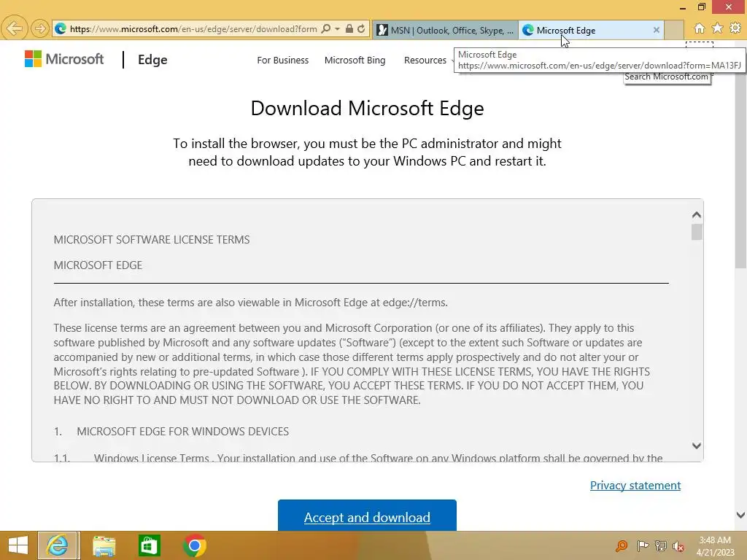Minimize the browser window
The width and height of the screenshot is (747, 560).
(x=683, y=7)
